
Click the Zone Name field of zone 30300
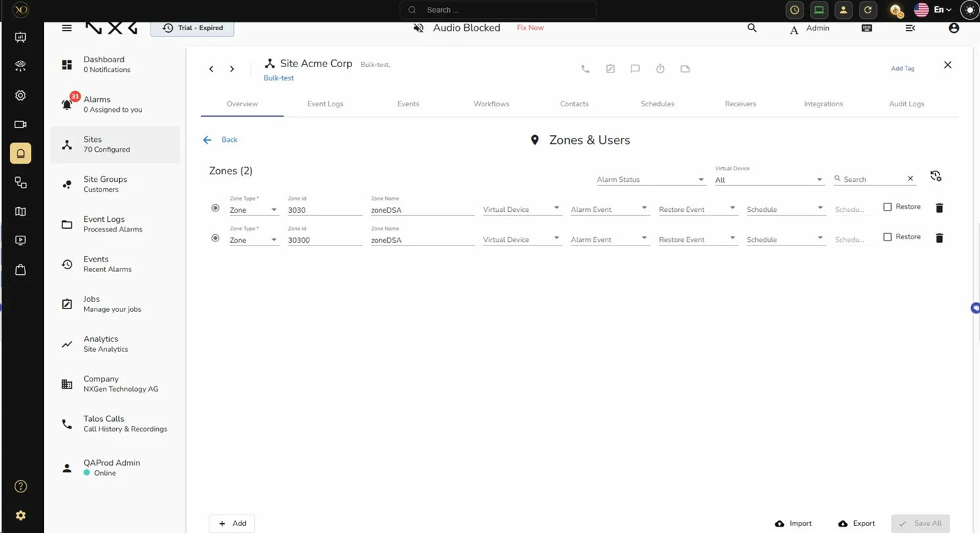422,240
